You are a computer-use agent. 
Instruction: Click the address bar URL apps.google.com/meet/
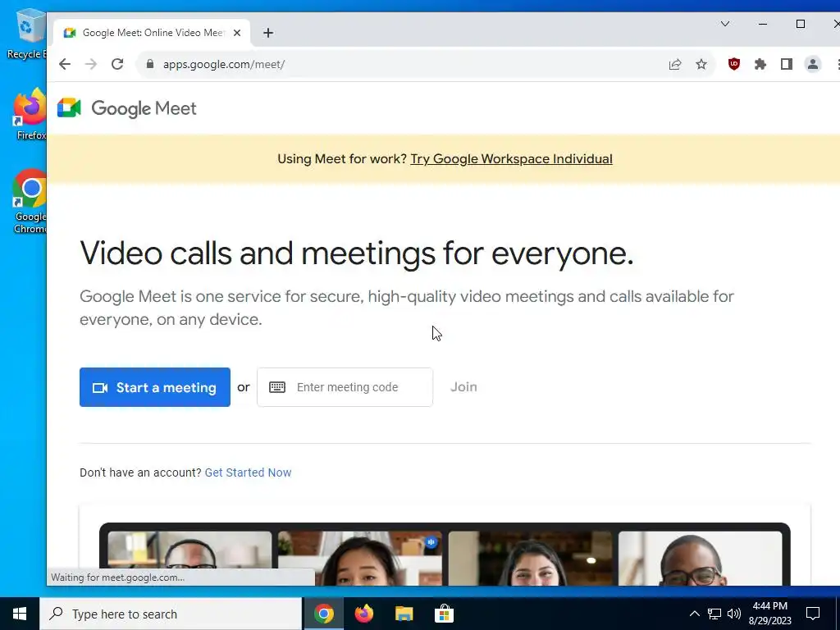224,64
